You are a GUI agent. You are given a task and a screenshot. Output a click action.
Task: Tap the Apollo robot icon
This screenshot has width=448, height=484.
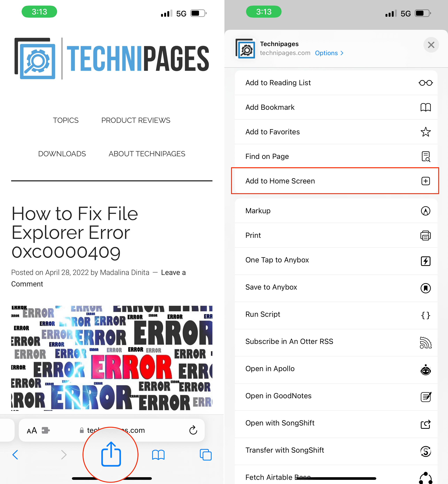coord(426,370)
